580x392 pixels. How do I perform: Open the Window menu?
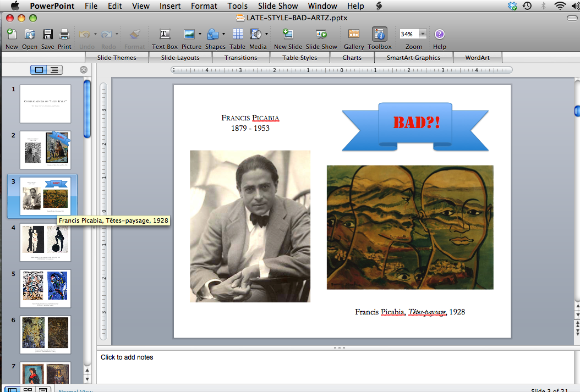tap(322, 6)
